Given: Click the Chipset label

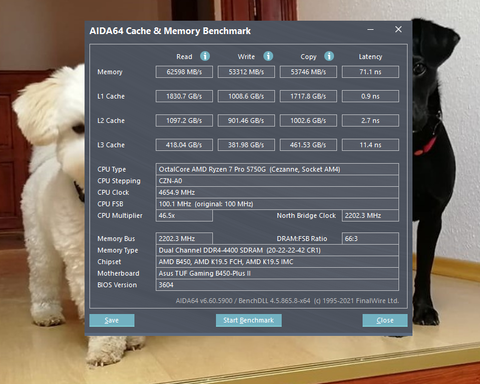Looking at the screenshot, I should [x=109, y=262].
